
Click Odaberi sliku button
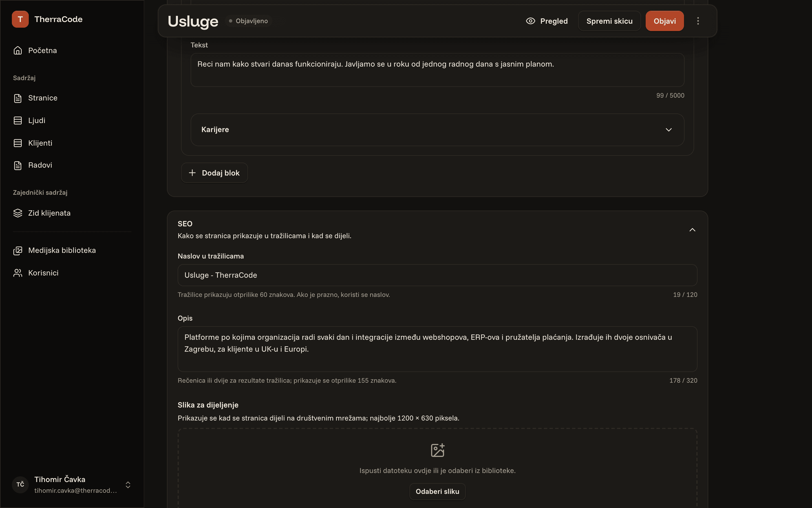(x=437, y=492)
